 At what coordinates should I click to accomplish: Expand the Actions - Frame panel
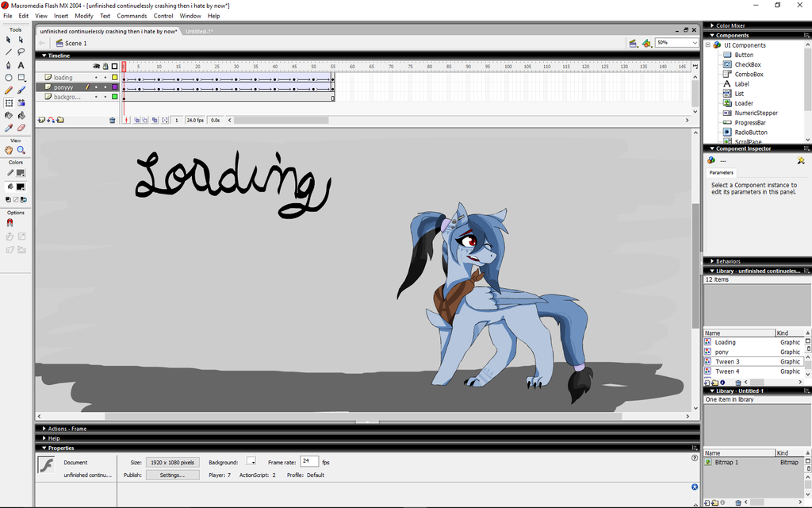point(44,429)
